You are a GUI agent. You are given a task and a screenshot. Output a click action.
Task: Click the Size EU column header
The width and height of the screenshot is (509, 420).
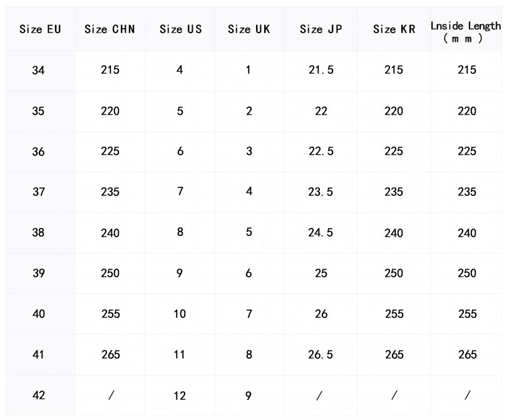point(41,29)
